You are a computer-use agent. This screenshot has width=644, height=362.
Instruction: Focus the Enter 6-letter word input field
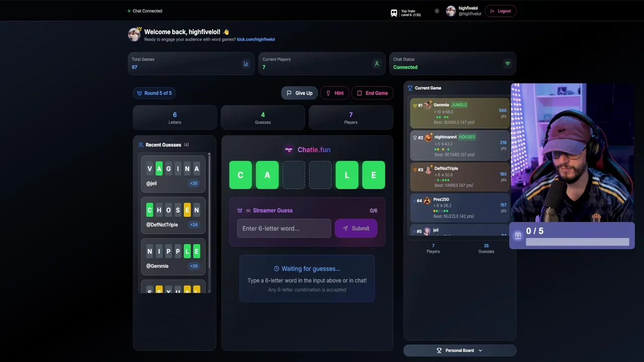coord(284,228)
